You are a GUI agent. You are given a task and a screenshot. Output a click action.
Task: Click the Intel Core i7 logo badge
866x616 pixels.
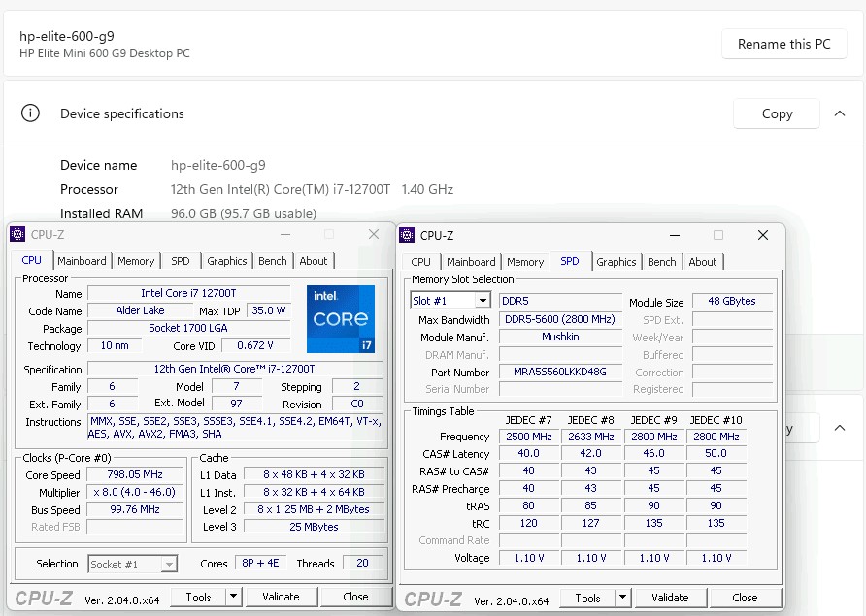pos(341,319)
